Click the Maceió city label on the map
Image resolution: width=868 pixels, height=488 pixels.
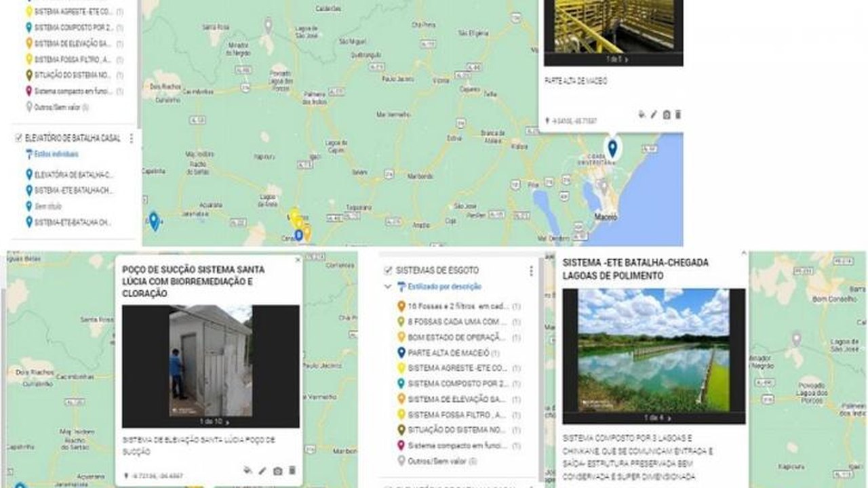click(x=606, y=217)
